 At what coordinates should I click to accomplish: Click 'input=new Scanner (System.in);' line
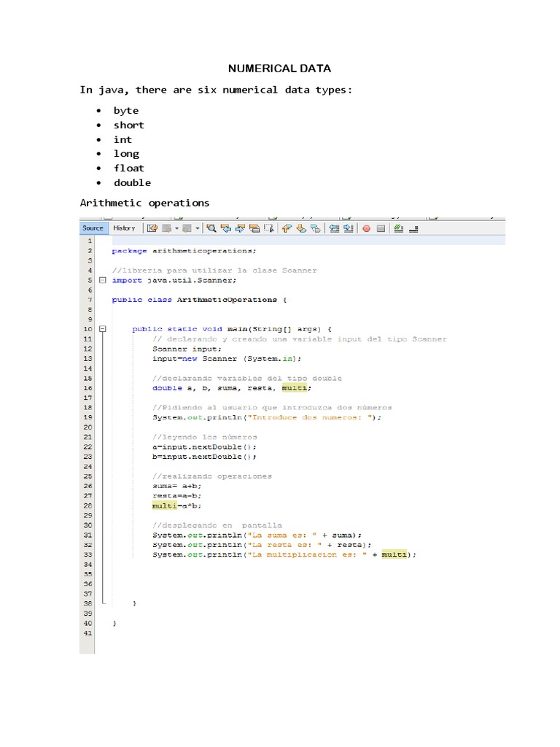point(227,359)
